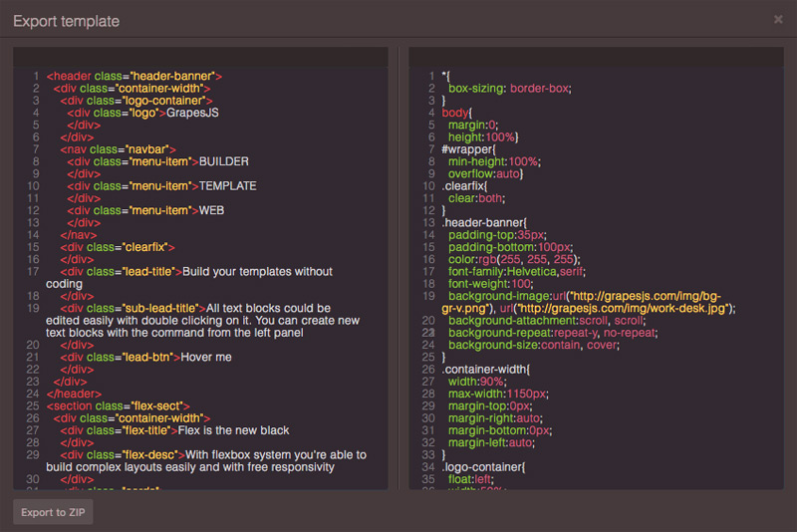Click 'margin-left:auto;' in CSS
Viewport: 797px width, 532px height.
coord(491,442)
